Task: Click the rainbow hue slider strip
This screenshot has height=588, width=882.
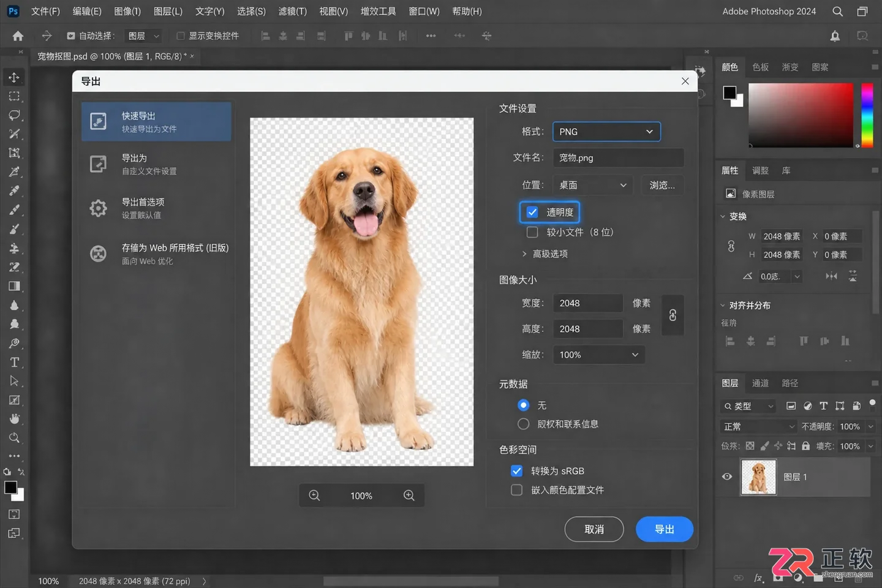Action: click(867, 115)
